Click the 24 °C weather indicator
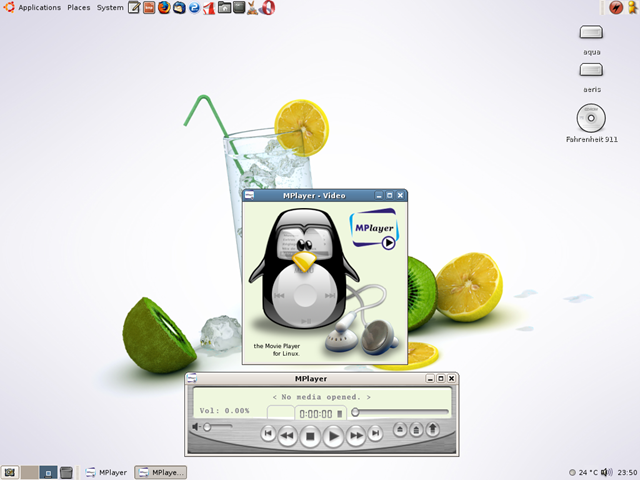Screen dimensions: 640x480 (x=583, y=473)
